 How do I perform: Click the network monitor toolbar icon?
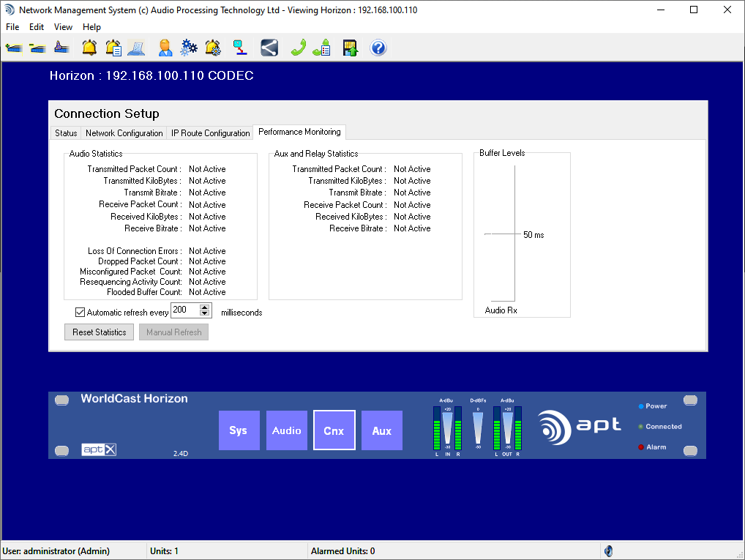pos(240,48)
